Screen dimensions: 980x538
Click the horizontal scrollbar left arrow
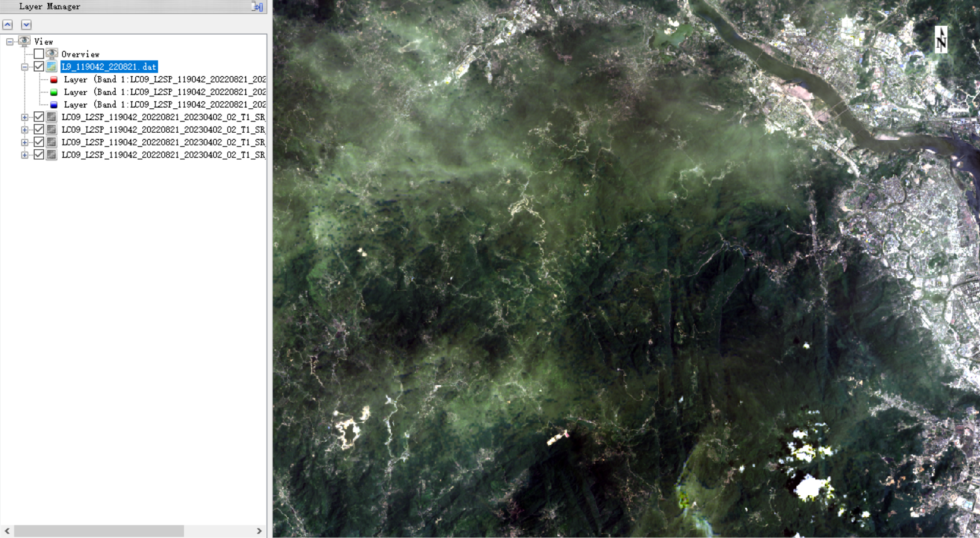(x=7, y=531)
